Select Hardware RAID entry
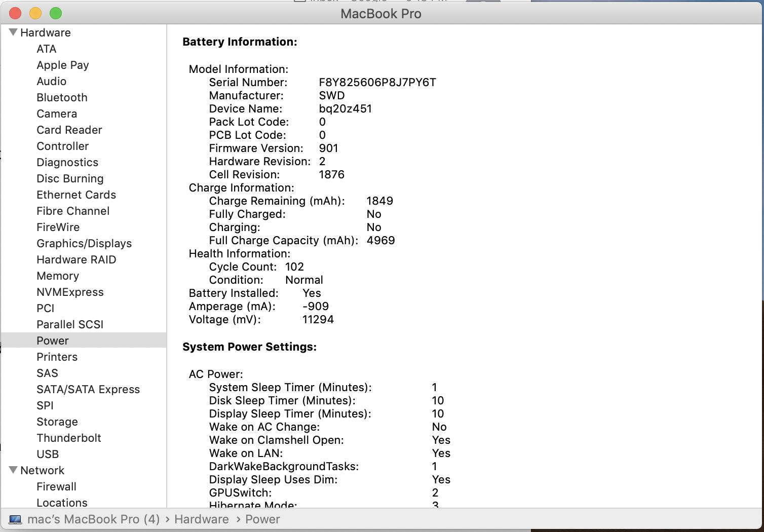Image resolution: width=764 pixels, height=532 pixels. tap(77, 259)
